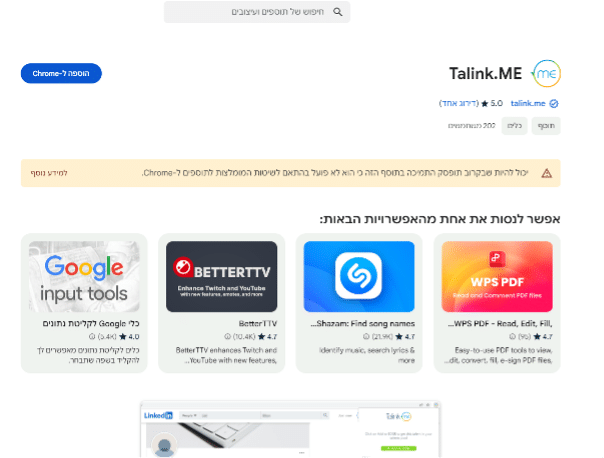The image size is (604, 458).
Task: Open the WPS PDF extension thumbnail
Action: [x=497, y=277]
